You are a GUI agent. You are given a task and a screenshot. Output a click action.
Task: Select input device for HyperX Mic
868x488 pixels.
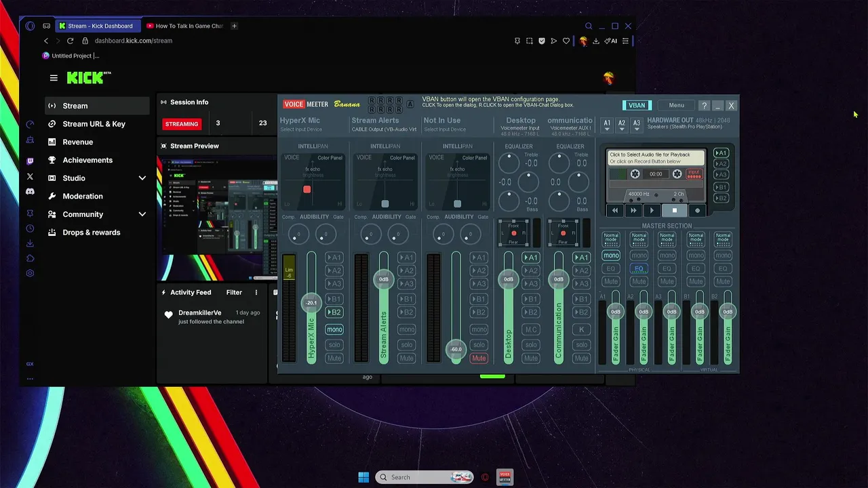pyautogui.click(x=301, y=129)
